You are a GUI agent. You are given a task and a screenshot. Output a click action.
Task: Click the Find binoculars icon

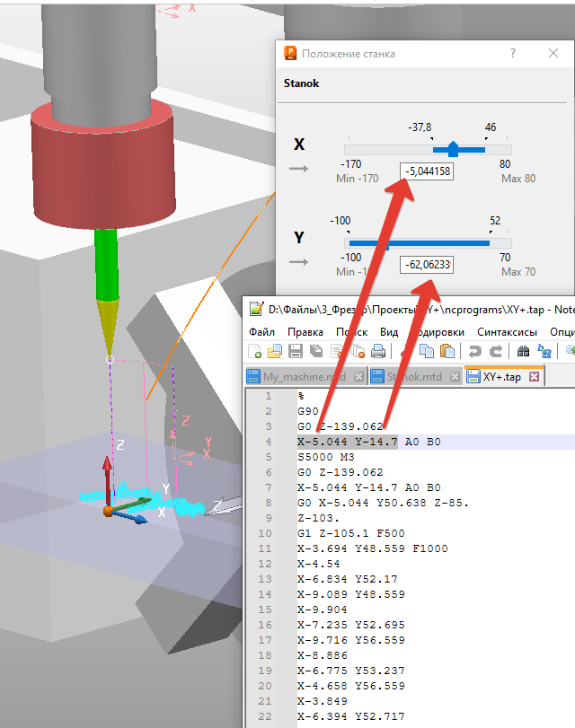pyautogui.click(x=524, y=351)
